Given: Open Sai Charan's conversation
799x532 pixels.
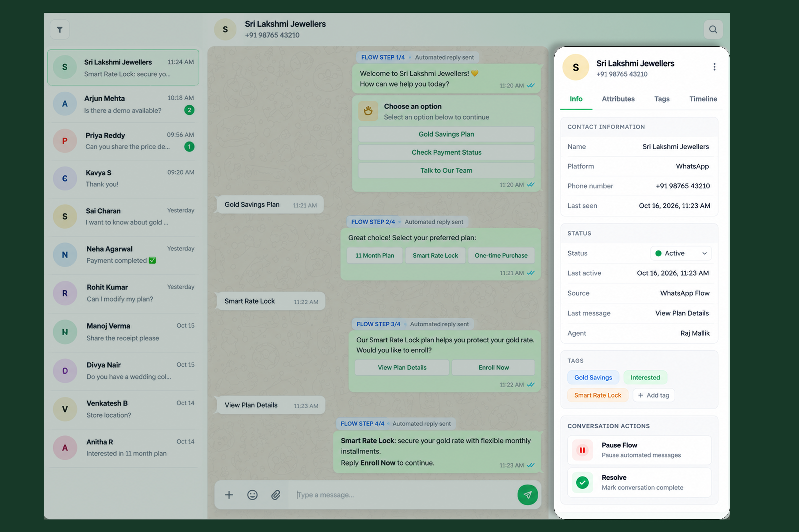Looking at the screenshot, I should [123, 216].
